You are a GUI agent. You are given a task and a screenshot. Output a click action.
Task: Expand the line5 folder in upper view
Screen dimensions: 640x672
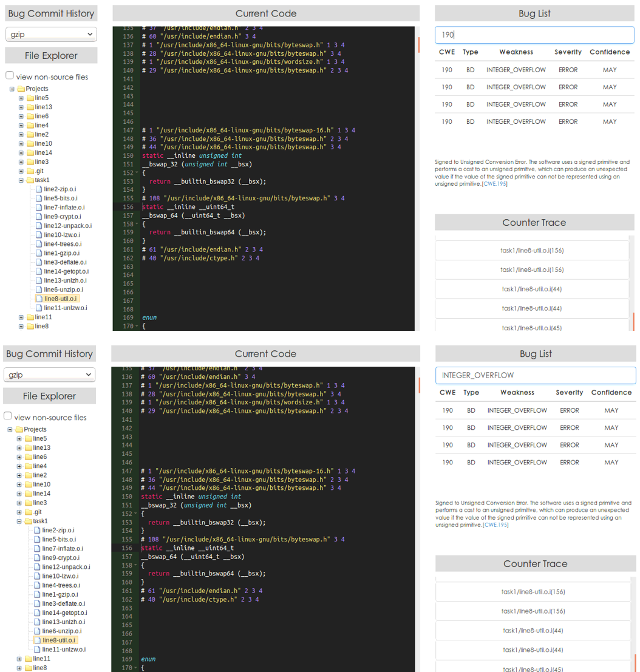tap(21, 98)
